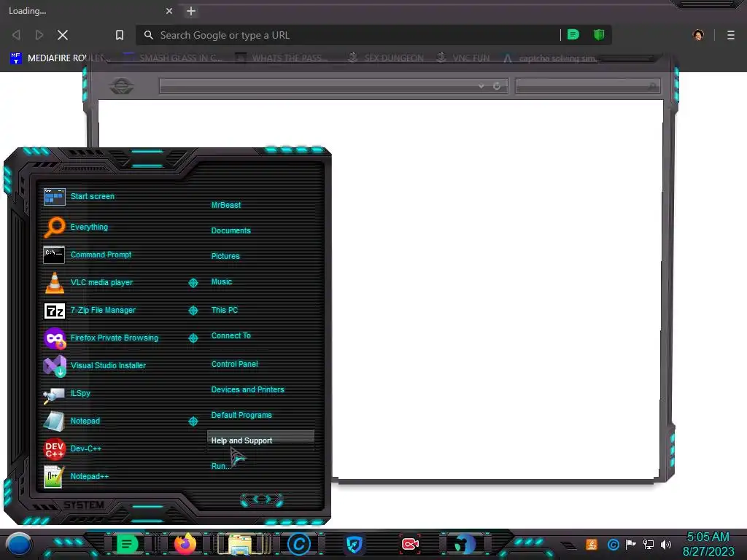Refresh the explorer window location

pyautogui.click(x=496, y=86)
